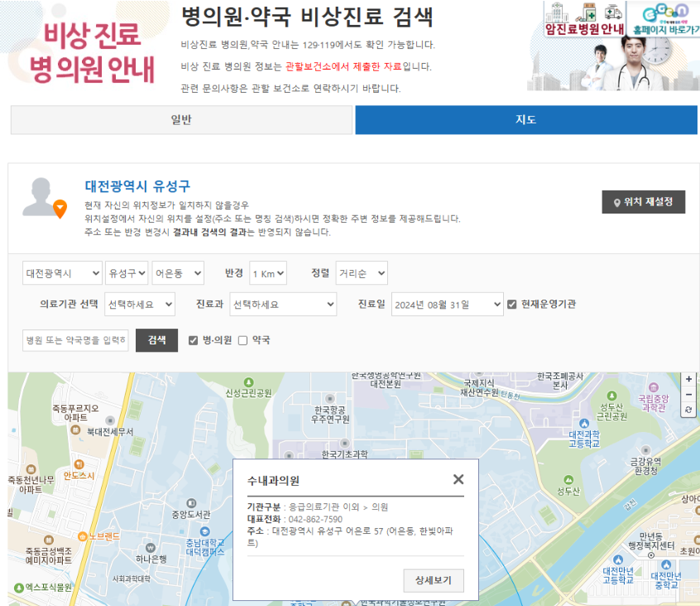Image resolution: width=700 pixels, height=606 pixels.
Task: Click the 위치 재설정 button
Action: click(x=643, y=202)
